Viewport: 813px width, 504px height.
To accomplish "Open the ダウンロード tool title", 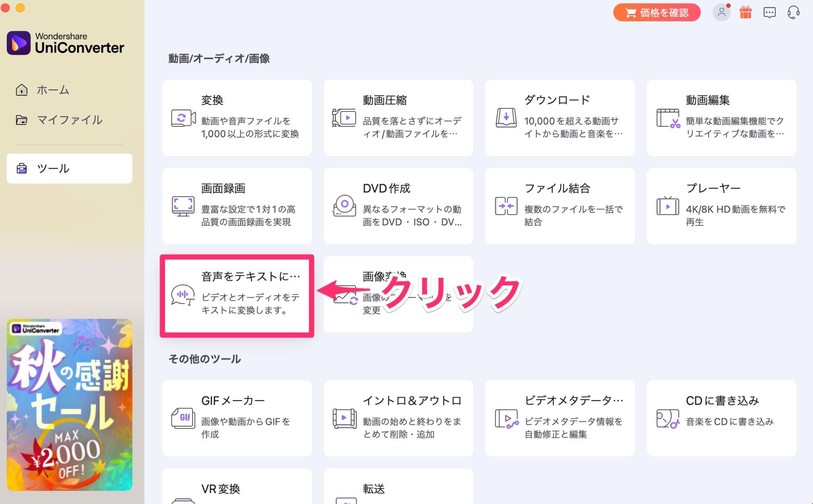I will tap(557, 100).
